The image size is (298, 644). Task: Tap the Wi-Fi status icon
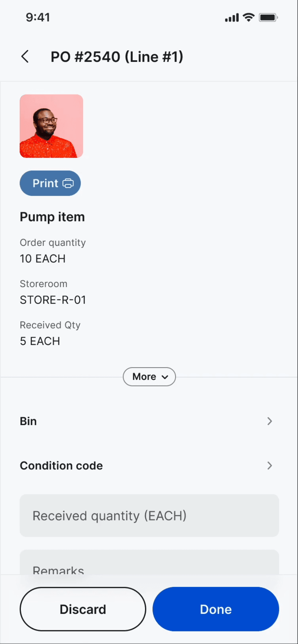point(248,17)
